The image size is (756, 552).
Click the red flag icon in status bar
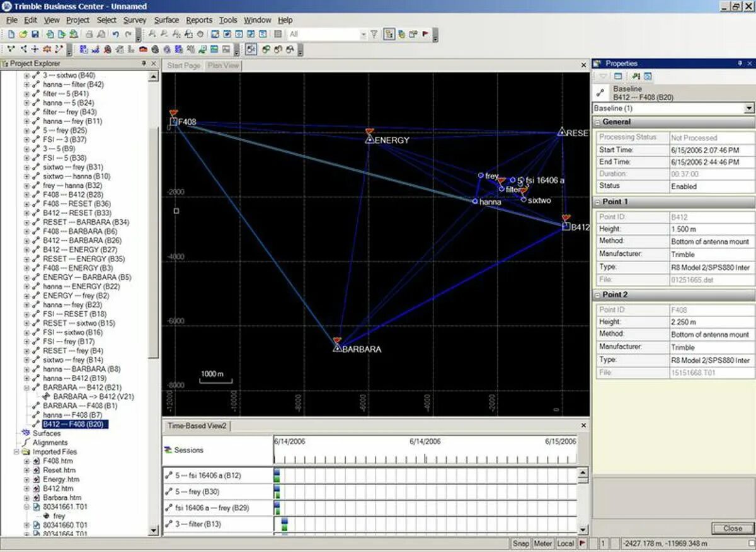(x=581, y=543)
